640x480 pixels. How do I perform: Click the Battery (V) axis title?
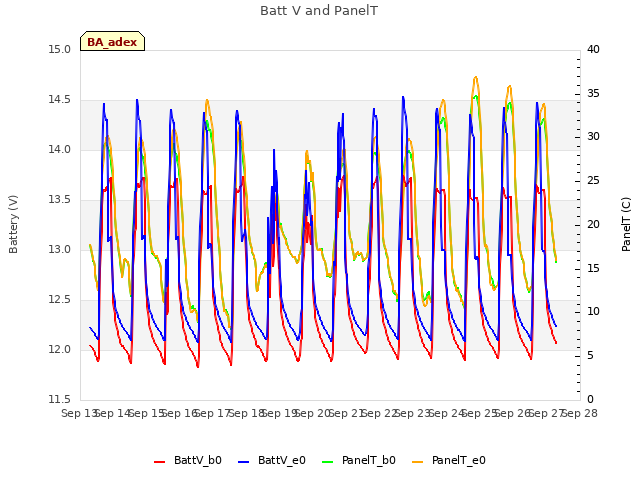click(x=13, y=224)
